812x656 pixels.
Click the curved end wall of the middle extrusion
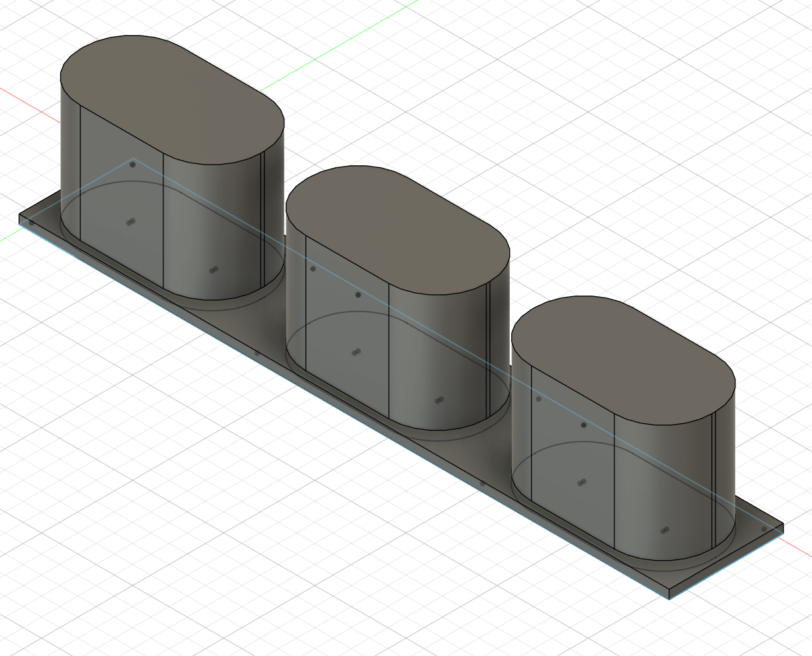click(x=438, y=358)
